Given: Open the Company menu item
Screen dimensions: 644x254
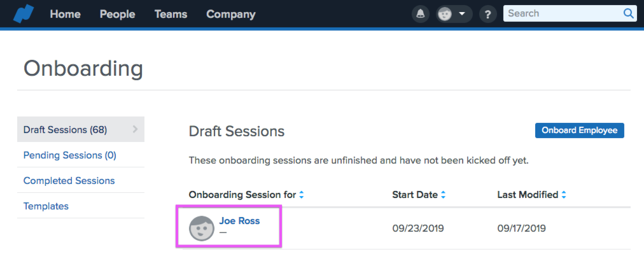Looking at the screenshot, I should pos(231,15).
